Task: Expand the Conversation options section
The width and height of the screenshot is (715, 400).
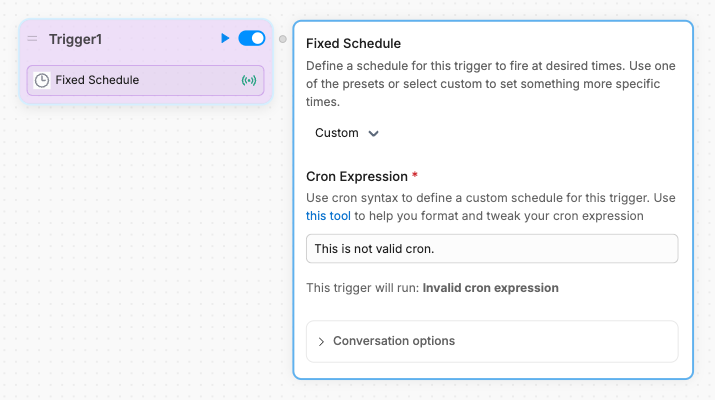Action: pos(394,341)
